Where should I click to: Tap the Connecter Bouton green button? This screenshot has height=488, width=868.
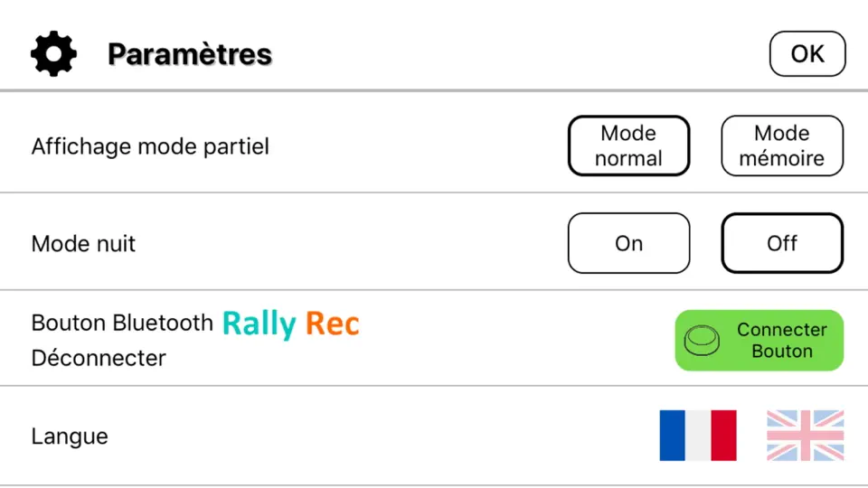759,341
